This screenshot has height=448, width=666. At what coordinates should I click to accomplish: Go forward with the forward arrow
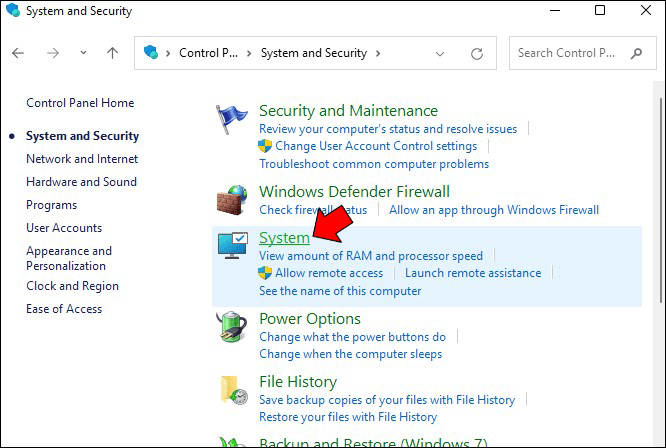point(53,53)
